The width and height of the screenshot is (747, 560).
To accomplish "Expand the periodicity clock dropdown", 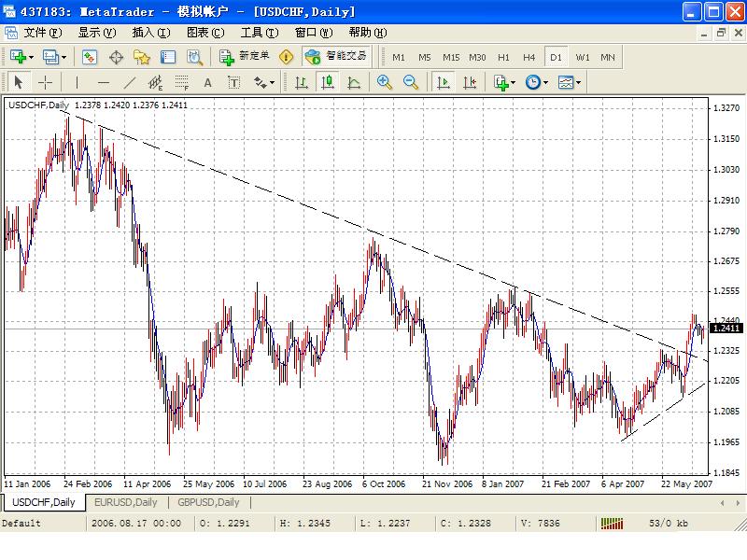I will coord(537,82).
